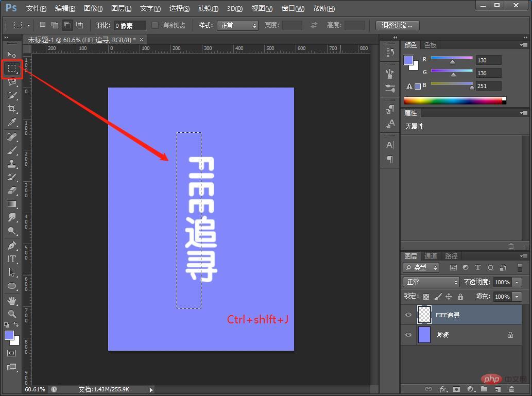Create a new layer from Layers footer
Viewport: 532px width, 396px height.
(497, 389)
